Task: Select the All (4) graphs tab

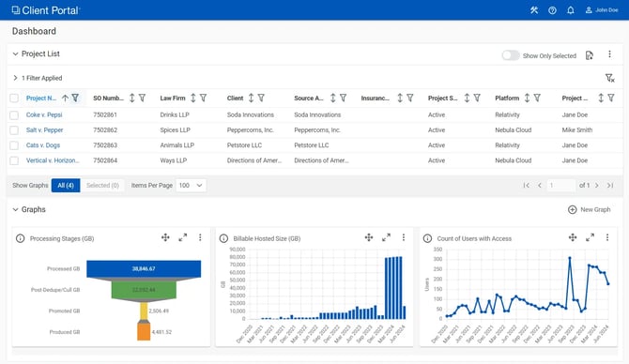Action: pyautogui.click(x=66, y=185)
